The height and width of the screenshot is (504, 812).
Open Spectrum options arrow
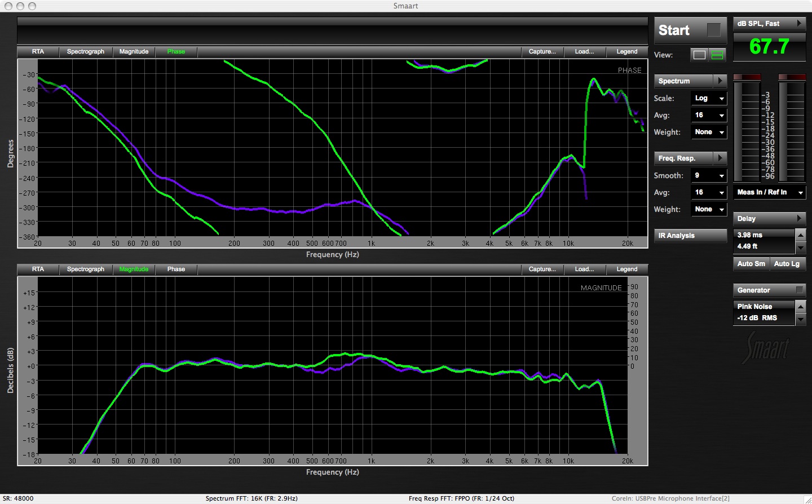pyautogui.click(x=720, y=81)
